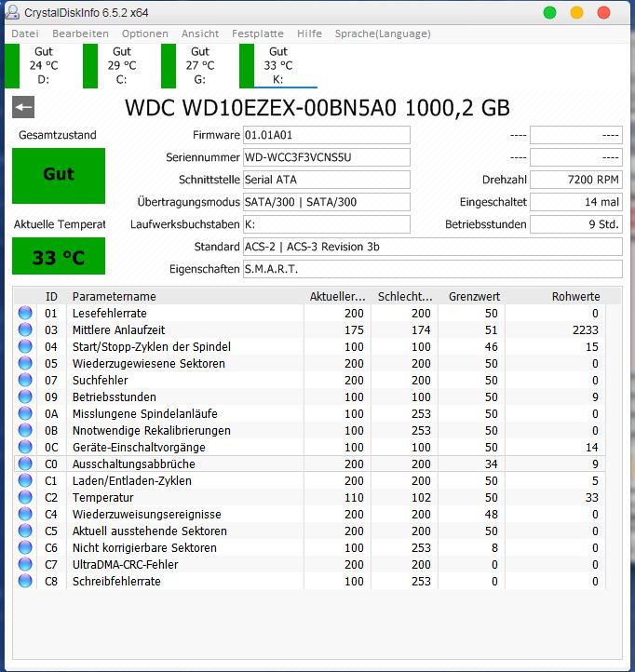The width and height of the screenshot is (635, 672).
Task: Click the green window button in title bar
Action: point(549,12)
